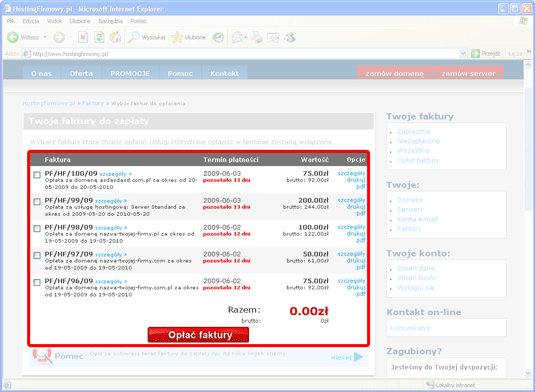Refresh the page using the toolbar icon
The width and height of the screenshot is (535, 392).
99,37
